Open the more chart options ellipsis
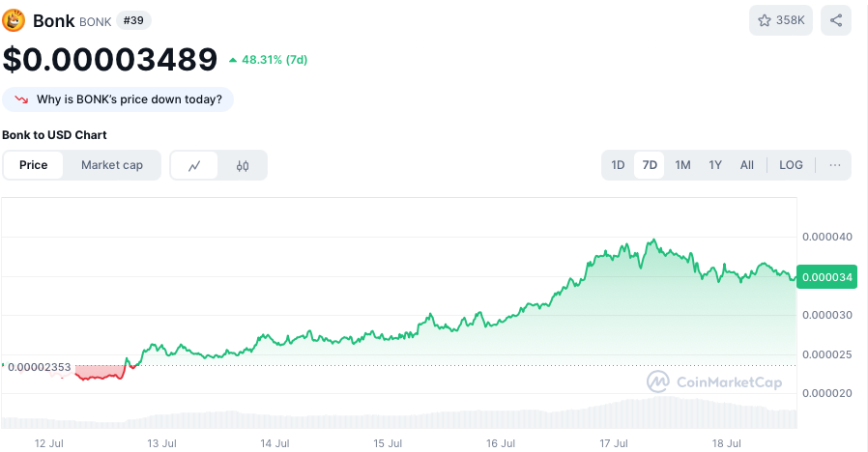Image resolution: width=868 pixels, height=452 pixels. (835, 165)
